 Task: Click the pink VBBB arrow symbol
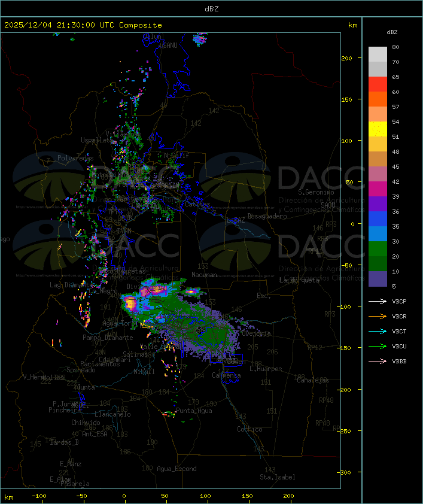pyautogui.click(x=378, y=361)
